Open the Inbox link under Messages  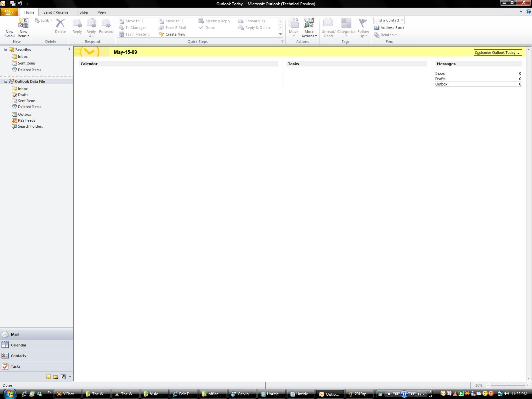pos(440,73)
